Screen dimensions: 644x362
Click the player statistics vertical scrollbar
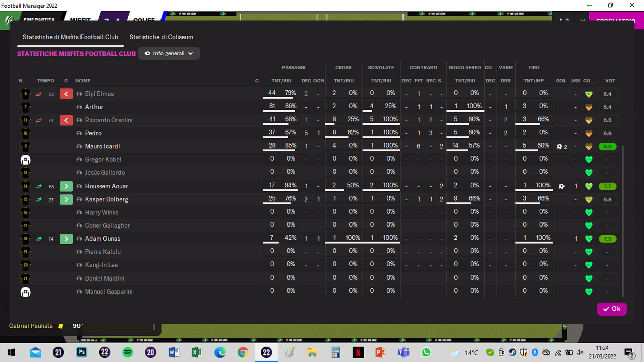[x=623, y=221]
